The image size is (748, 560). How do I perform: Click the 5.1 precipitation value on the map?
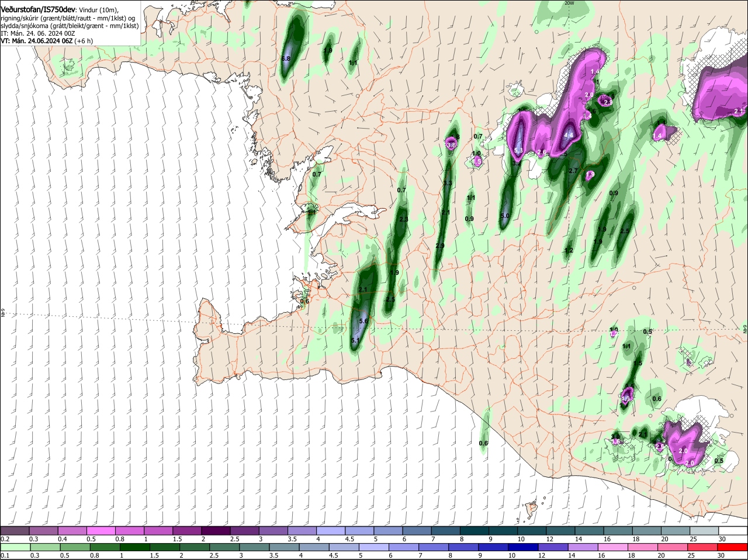355,340
